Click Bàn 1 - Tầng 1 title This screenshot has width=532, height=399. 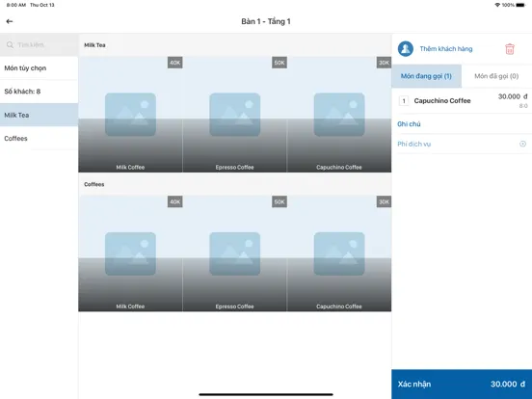tap(266, 21)
